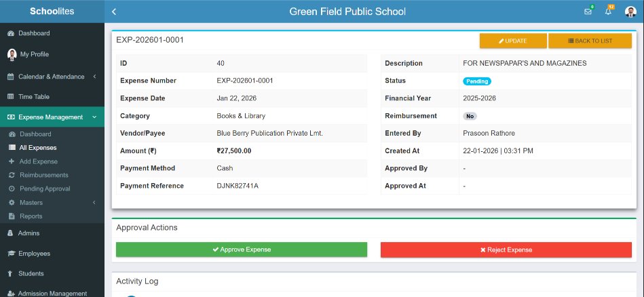Click the Approval Actions heading
This screenshot has width=644, height=297.
147,228
